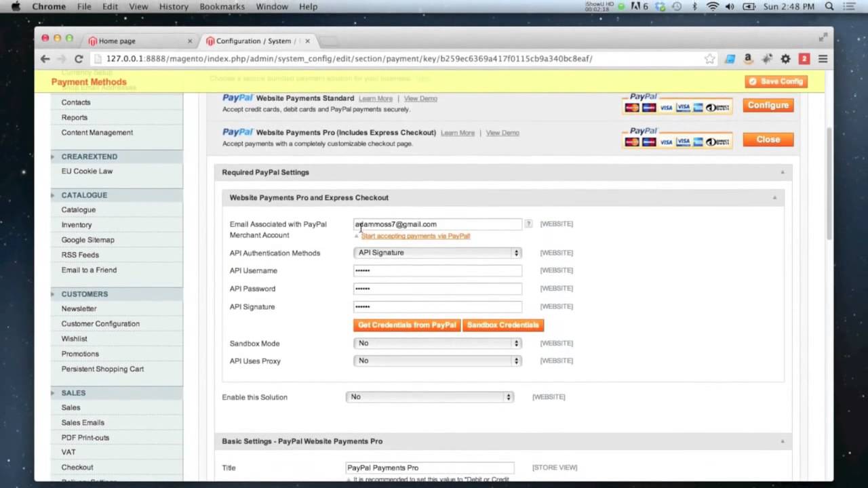This screenshot has height=488, width=868.
Task: Open Customer Configuration in the sidebar
Action: pyautogui.click(x=100, y=324)
